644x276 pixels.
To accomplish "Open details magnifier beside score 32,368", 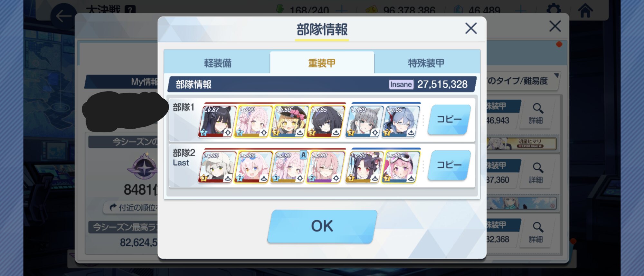I will coord(536,232).
